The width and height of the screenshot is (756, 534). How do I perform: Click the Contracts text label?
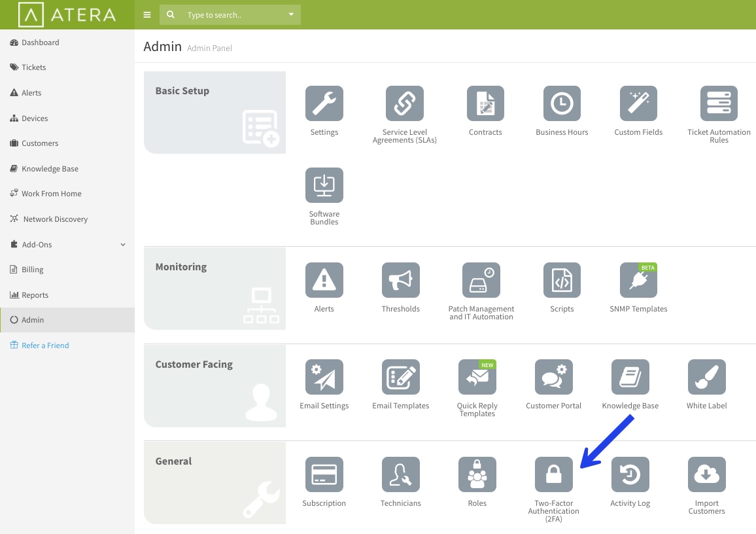click(485, 132)
